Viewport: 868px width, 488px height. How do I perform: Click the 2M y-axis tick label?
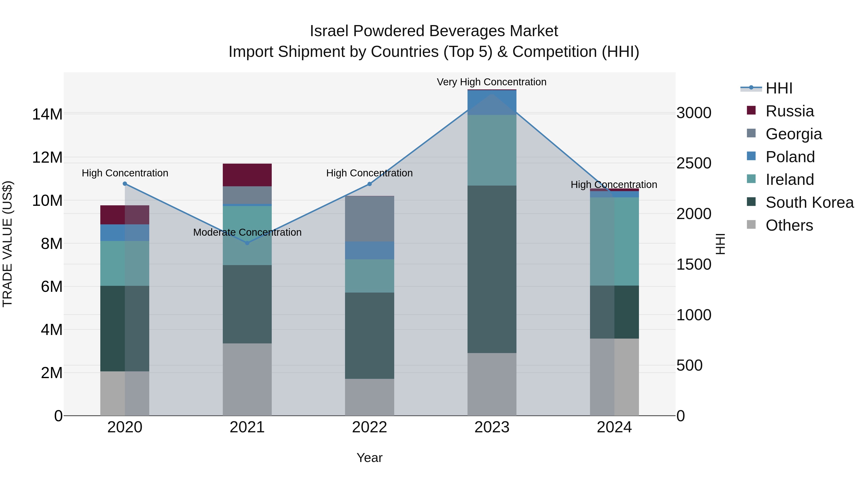(52, 373)
